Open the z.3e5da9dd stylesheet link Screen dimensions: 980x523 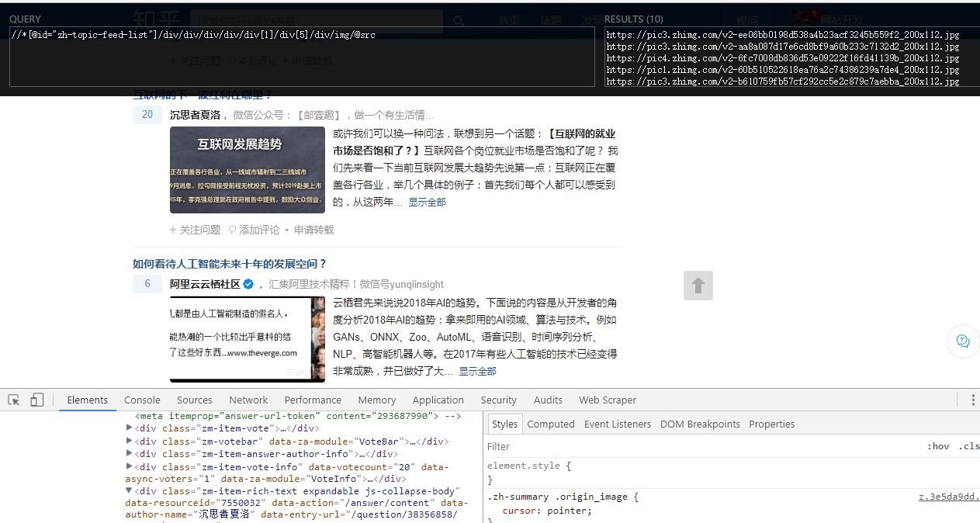point(949,497)
